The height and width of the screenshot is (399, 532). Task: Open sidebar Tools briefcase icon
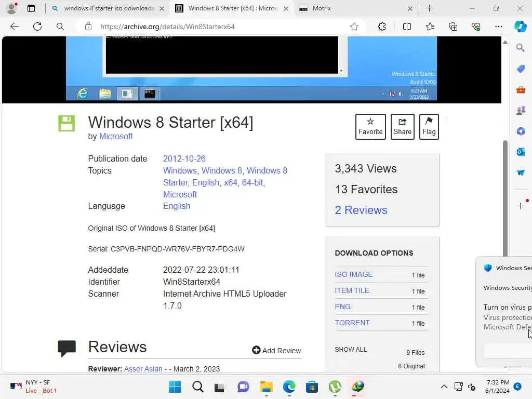[521, 90]
